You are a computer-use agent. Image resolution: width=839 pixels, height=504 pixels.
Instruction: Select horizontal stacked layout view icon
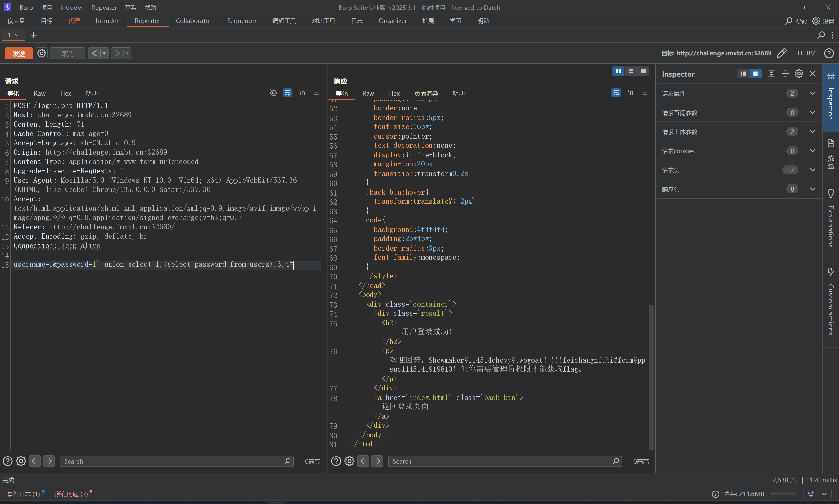pyautogui.click(x=631, y=71)
